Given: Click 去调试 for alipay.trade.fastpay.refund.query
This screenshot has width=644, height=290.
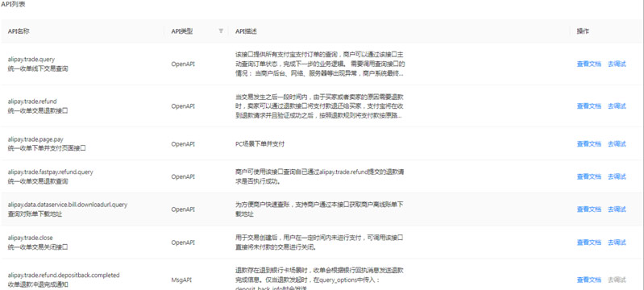Looking at the screenshot, I should click(617, 176).
